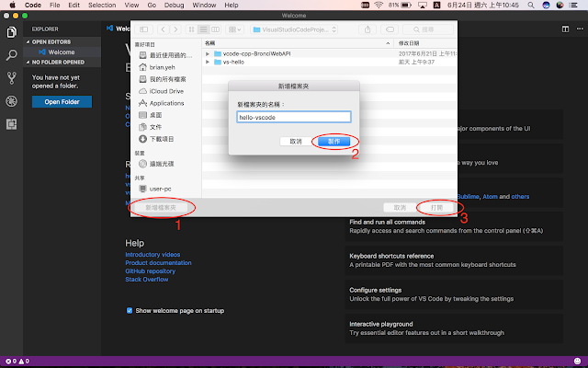Collapse the NO FOLDER OPENED section
This screenshot has width=588, height=368.
click(62, 62)
